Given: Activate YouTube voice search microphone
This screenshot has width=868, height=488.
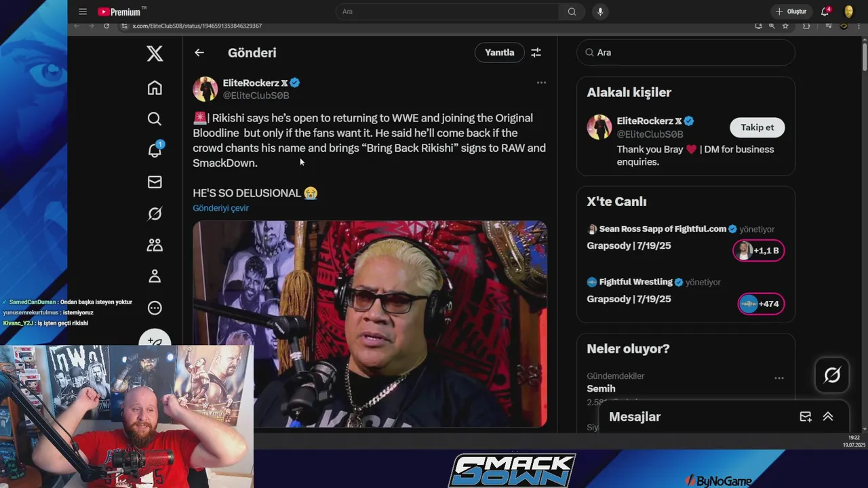Looking at the screenshot, I should [x=600, y=12].
